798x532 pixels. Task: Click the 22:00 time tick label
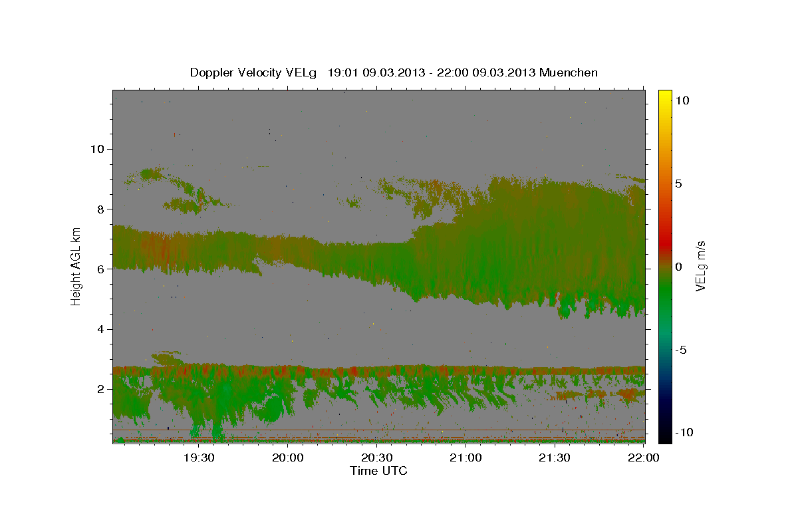pyautogui.click(x=643, y=458)
